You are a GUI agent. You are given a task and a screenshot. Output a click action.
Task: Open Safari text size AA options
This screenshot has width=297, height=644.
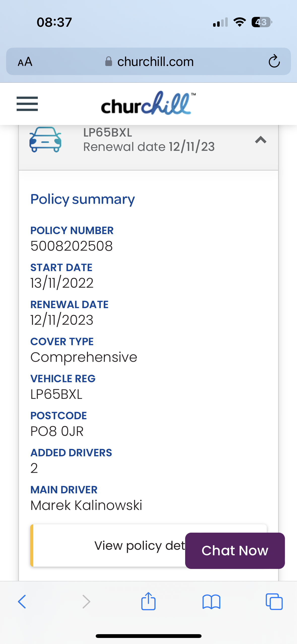25,62
